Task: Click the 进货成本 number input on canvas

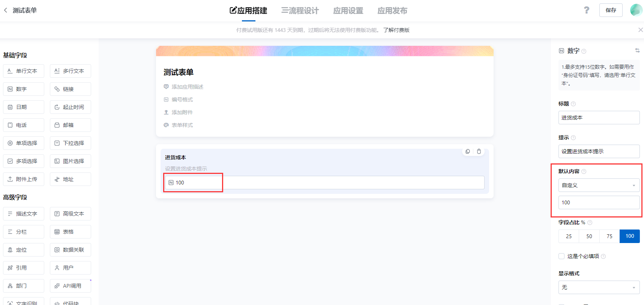Action: (324, 183)
